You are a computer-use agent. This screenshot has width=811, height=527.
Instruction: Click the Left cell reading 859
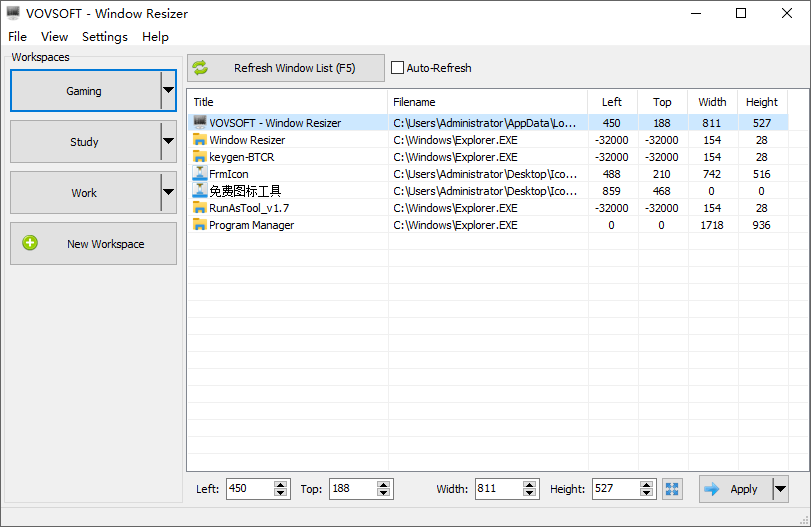611,191
